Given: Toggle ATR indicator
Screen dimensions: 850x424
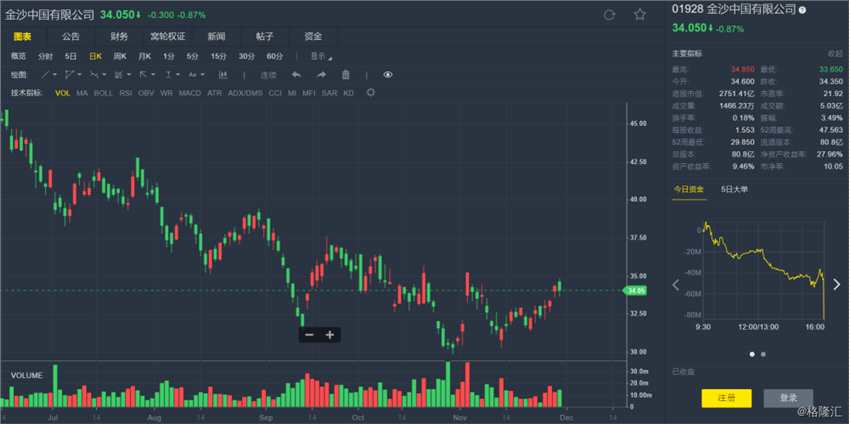Looking at the screenshot, I should point(215,93).
